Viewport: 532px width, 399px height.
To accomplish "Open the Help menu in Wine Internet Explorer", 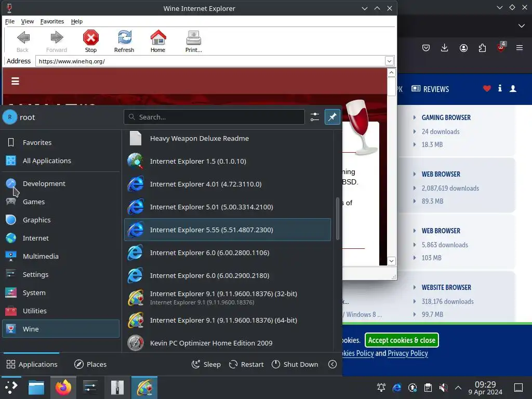I will pyautogui.click(x=77, y=21).
